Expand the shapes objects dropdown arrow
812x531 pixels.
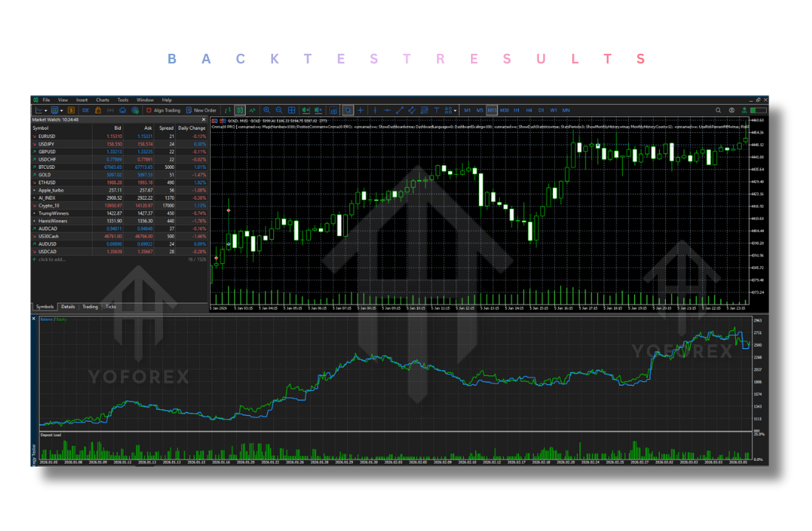point(456,111)
